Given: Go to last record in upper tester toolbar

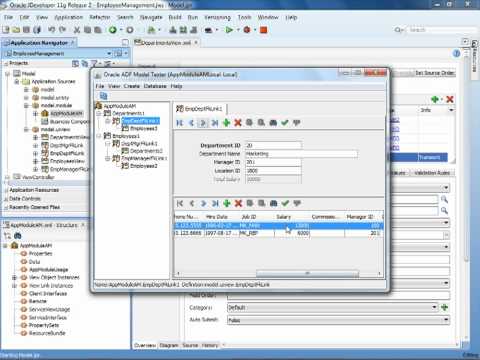Looking at the screenshot, I should [215, 123].
